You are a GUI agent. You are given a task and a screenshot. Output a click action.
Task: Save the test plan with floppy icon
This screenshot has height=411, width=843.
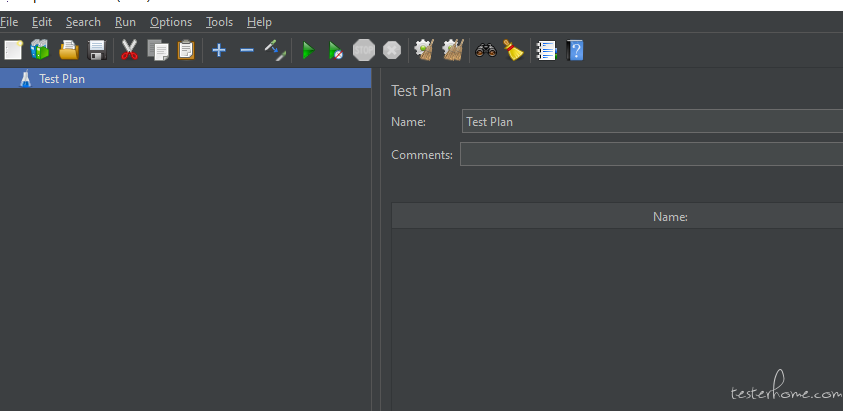(x=97, y=50)
